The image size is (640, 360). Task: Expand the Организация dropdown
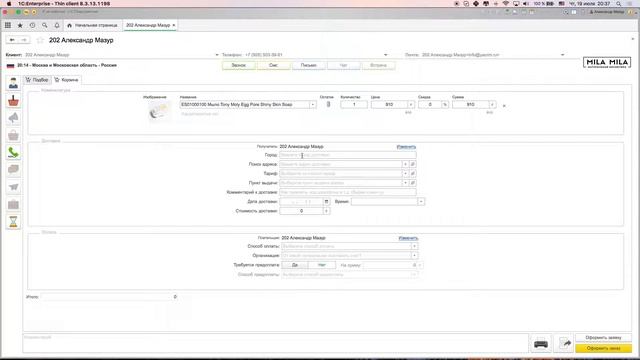(x=414, y=256)
